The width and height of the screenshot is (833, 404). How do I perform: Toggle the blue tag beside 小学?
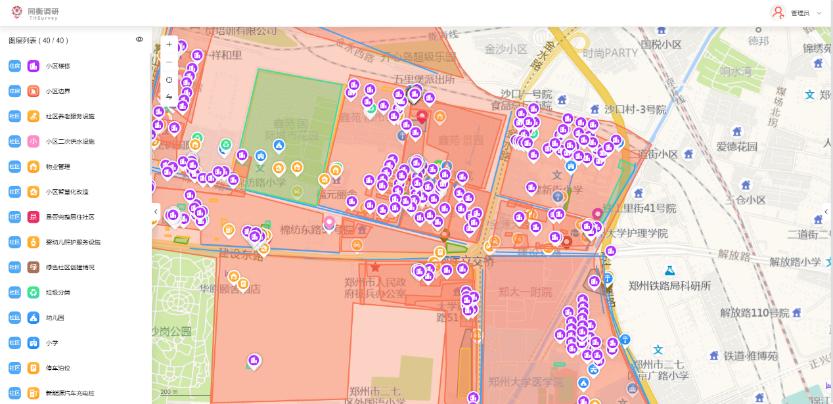(14, 343)
